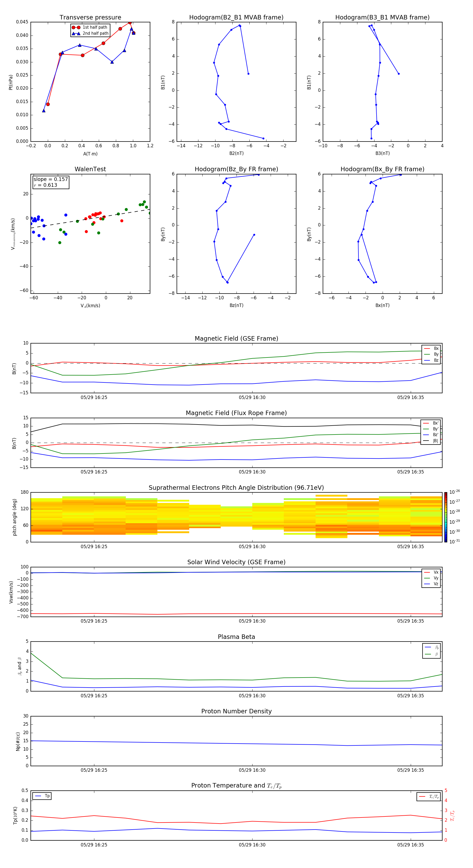Click 'A(T·m)' x-axis label
Screen dimensions: 473x868
(x=90, y=154)
